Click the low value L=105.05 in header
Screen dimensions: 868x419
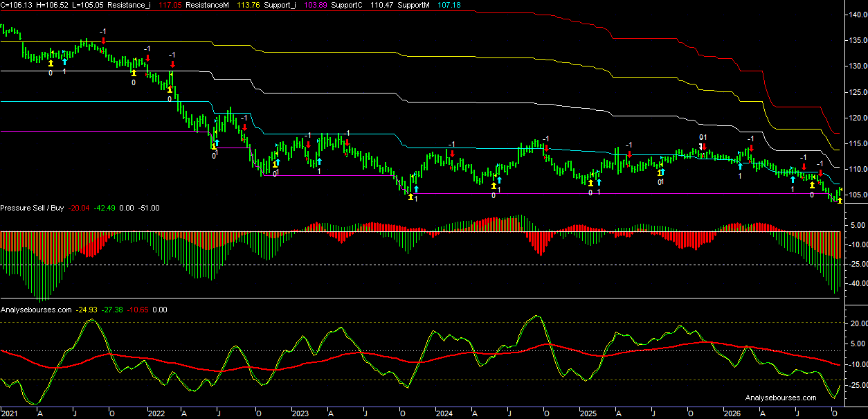(x=88, y=5)
